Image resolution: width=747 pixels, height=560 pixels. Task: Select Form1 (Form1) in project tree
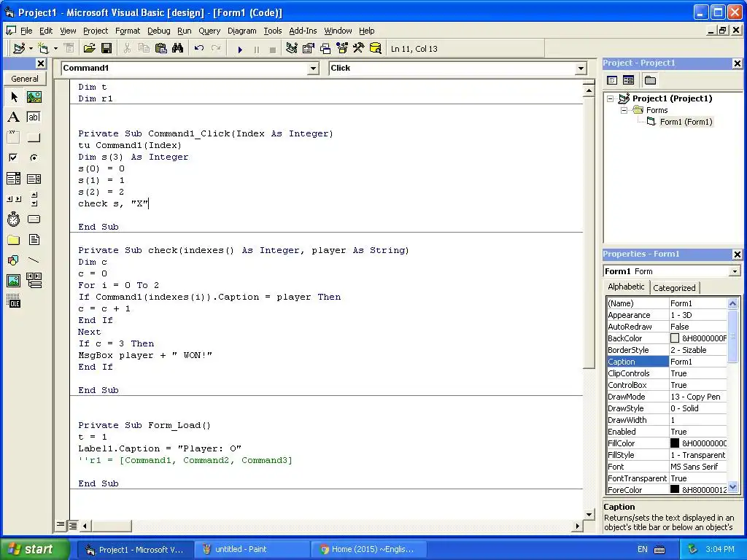[686, 122]
